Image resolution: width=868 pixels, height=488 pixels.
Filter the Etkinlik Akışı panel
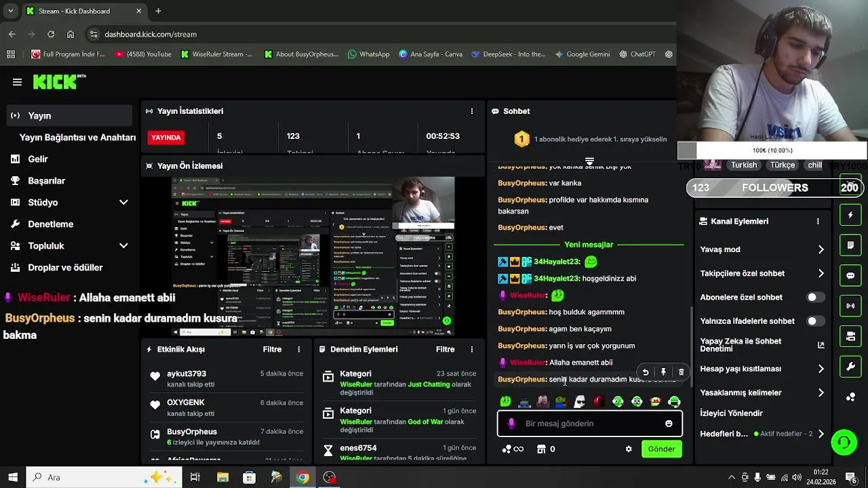(x=272, y=349)
